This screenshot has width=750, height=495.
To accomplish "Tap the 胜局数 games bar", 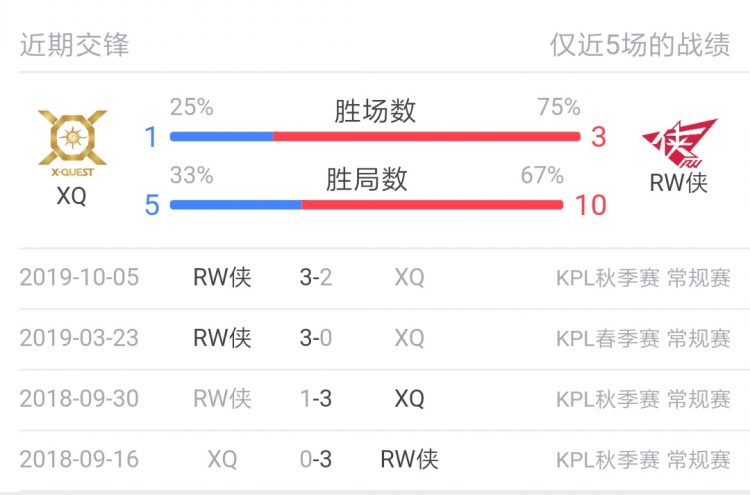I will click(x=366, y=205).
